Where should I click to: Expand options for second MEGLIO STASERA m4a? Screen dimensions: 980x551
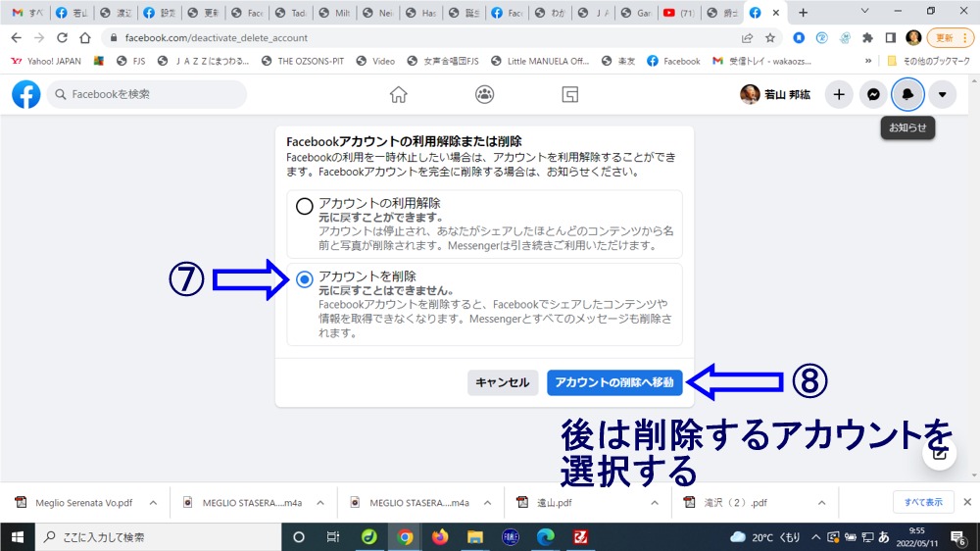pyautogui.click(x=487, y=503)
